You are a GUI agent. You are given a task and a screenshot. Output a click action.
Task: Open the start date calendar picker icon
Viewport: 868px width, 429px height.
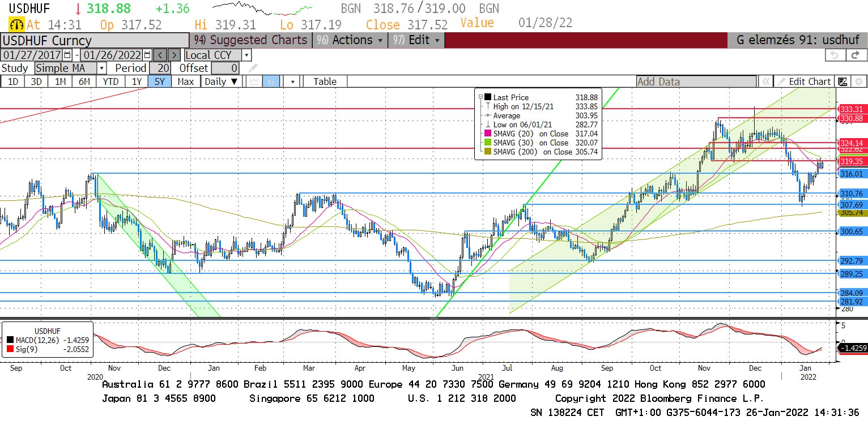(x=67, y=55)
